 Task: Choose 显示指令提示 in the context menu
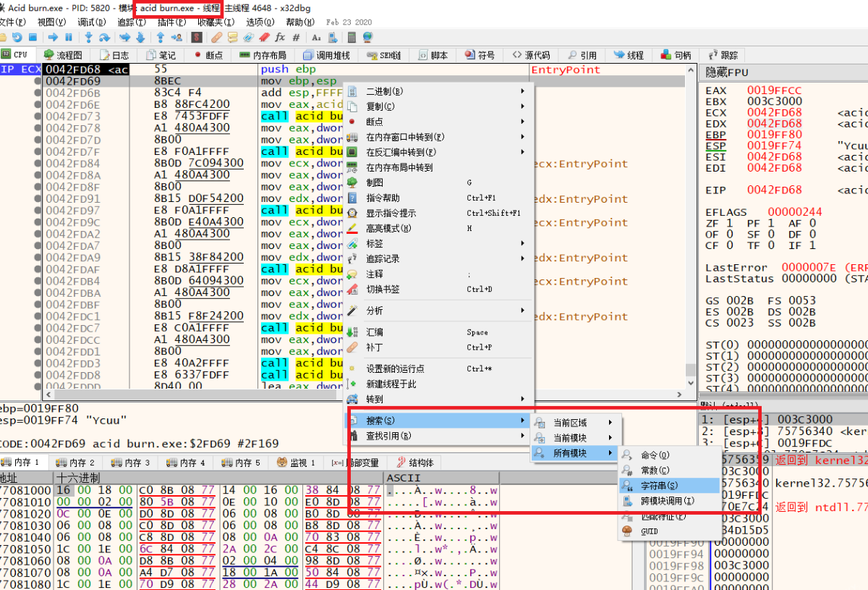point(438,213)
